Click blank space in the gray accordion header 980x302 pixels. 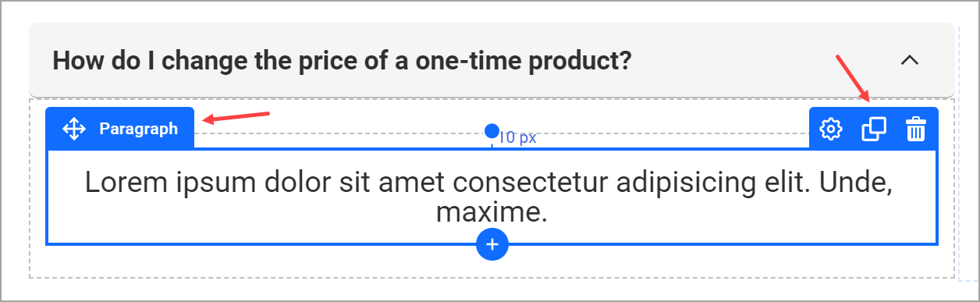765,60
